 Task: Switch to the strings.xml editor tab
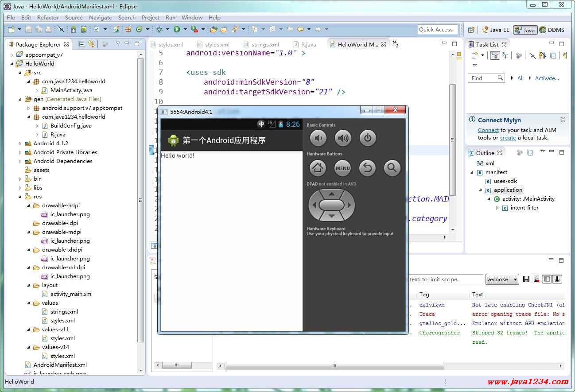click(x=261, y=44)
